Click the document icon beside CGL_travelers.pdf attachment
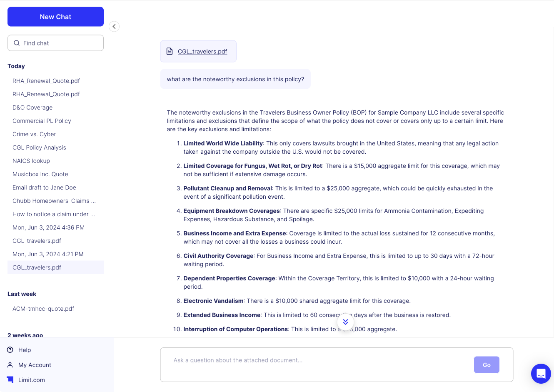Viewport: 554px width, 392px height. [x=170, y=52]
